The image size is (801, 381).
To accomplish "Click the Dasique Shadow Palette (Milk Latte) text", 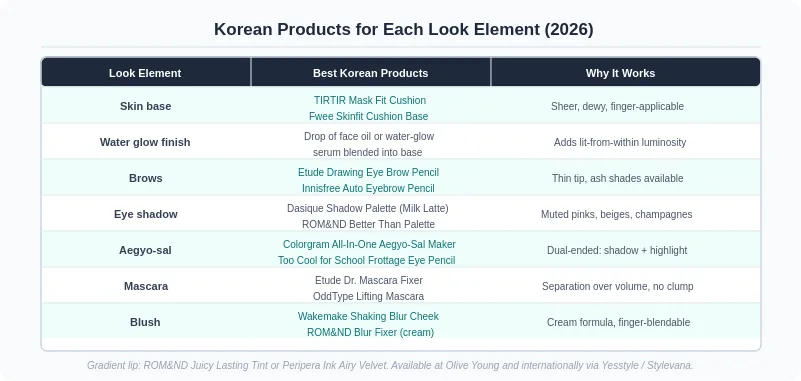I will coord(368,208).
